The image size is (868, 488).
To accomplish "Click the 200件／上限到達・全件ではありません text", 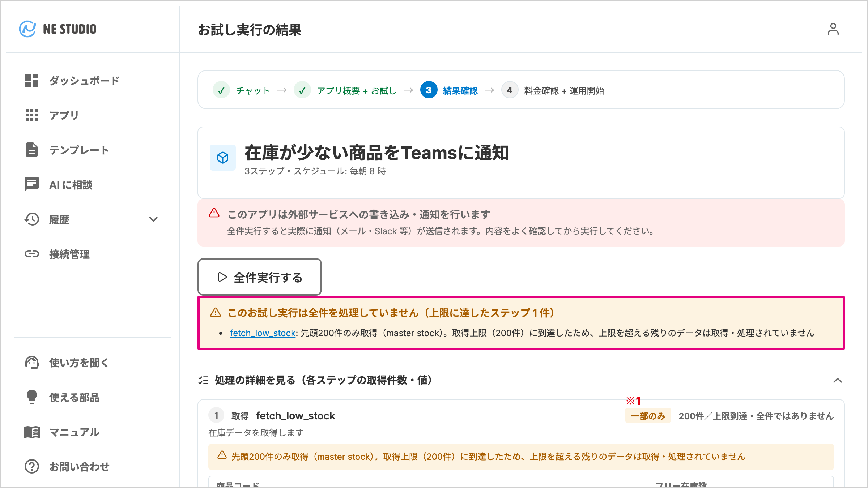I will (x=756, y=416).
